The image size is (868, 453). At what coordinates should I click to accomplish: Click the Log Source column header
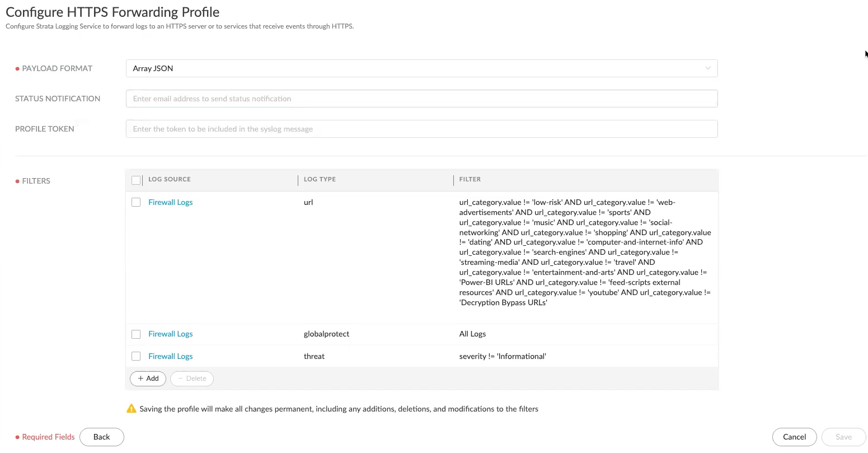pos(170,179)
